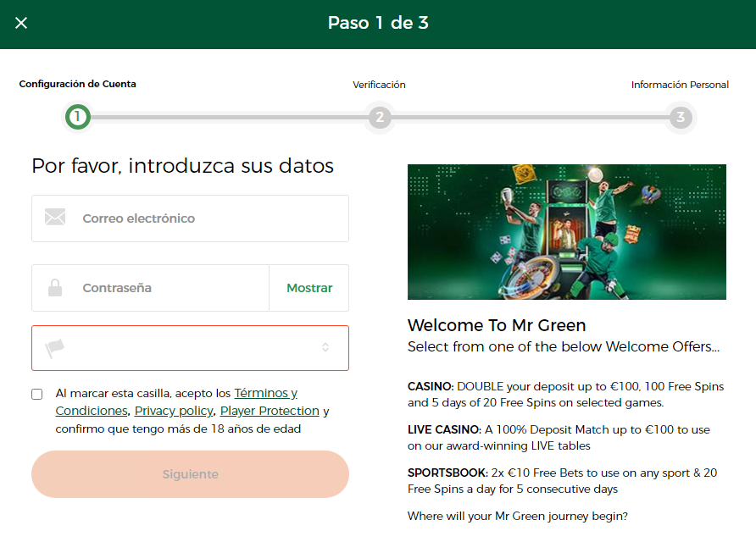Select the step 3 circle indicator

click(x=680, y=117)
